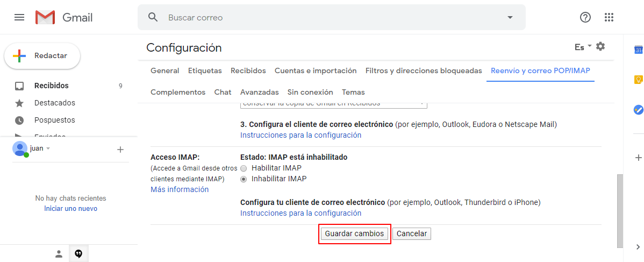Open IMAP Instrucciones para la configuración link
The width and height of the screenshot is (644, 262).
click(x=300, y=213)
